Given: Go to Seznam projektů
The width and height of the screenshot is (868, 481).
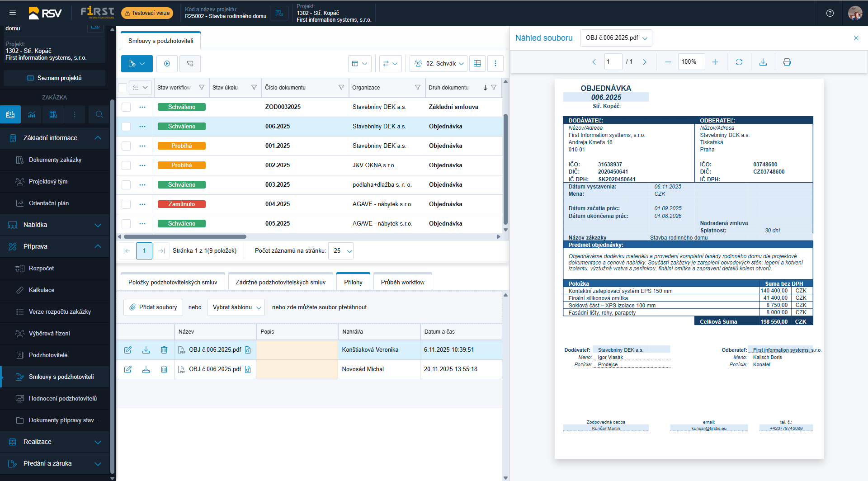Looking at the screenshot, I should coord(55,78).
